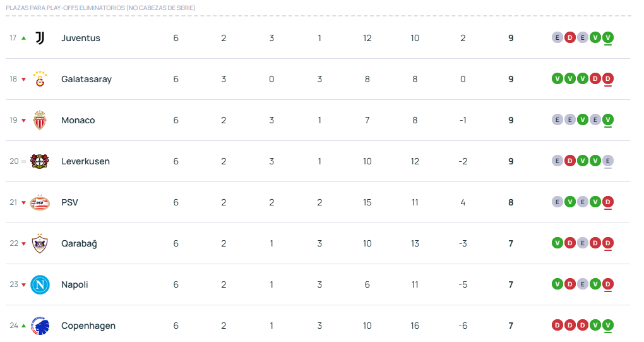
Task: Open the Galatasaray team link
Action: coord(86,79)
